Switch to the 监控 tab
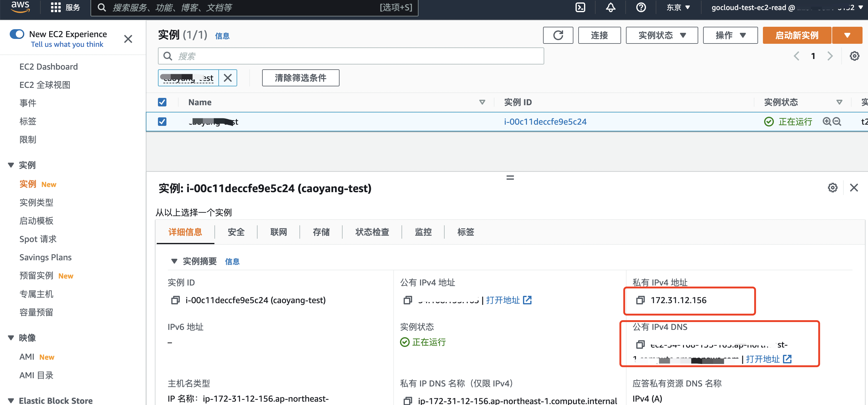Screen dimensions: 868x405 (423, 232)
